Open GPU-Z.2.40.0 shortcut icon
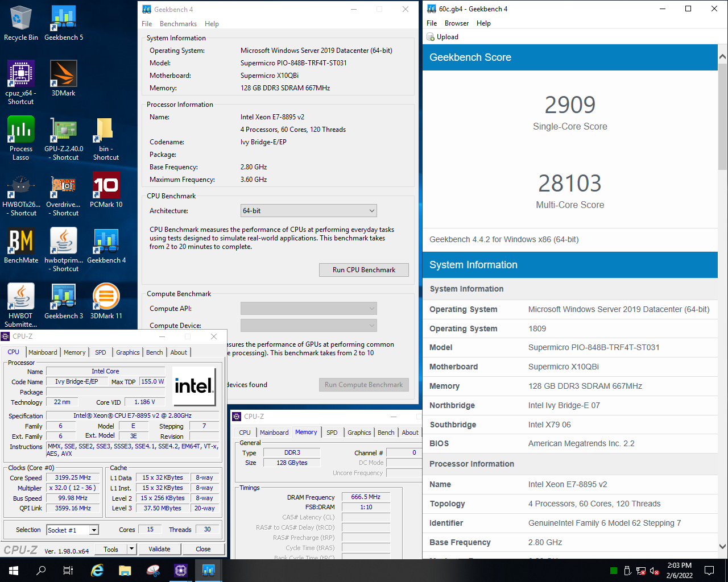 (64, 138)
